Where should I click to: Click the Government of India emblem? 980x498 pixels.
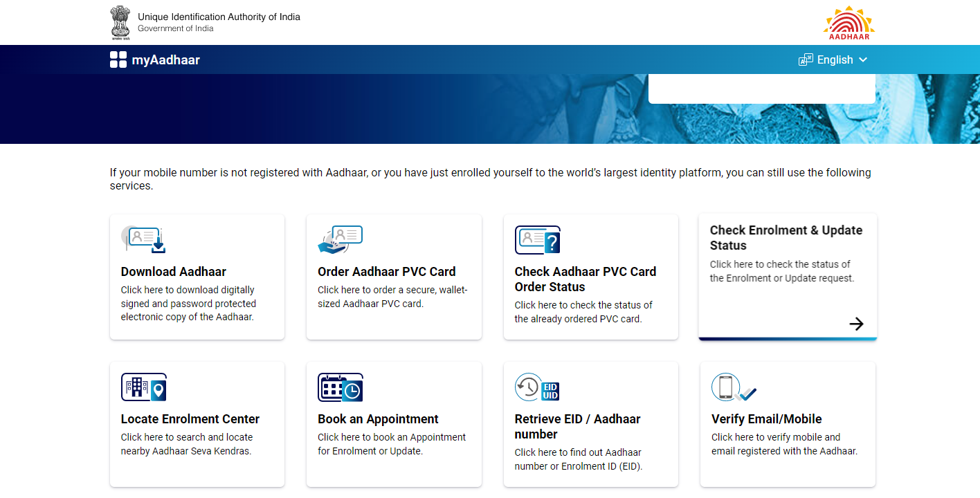point(120,21)
